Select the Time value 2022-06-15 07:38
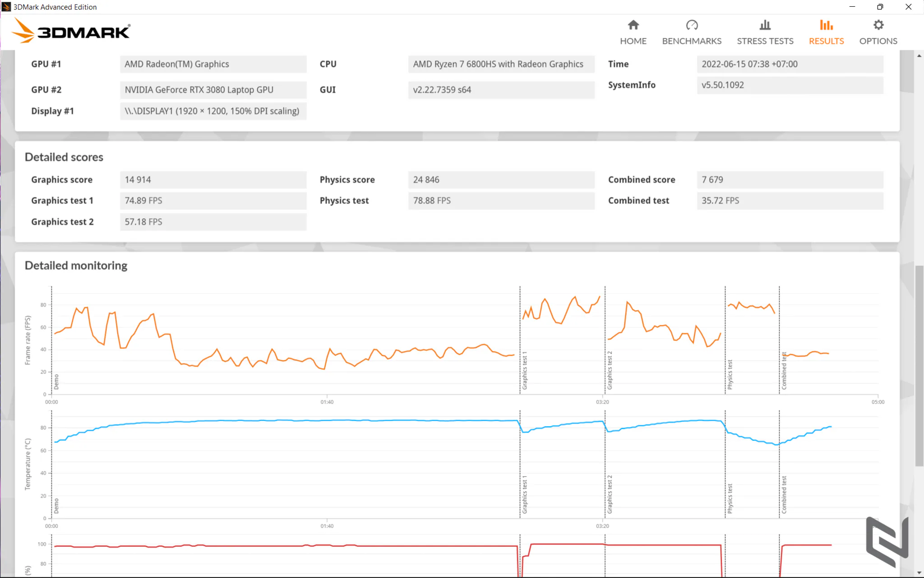The height and width of the screenshot is (578, 924). click(x=790, y=64)
